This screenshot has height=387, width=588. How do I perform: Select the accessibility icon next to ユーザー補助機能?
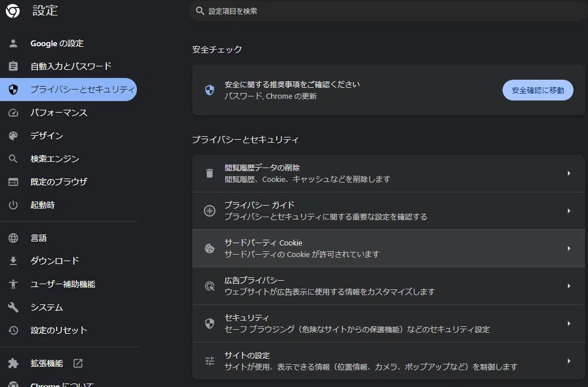pos(13,284)
